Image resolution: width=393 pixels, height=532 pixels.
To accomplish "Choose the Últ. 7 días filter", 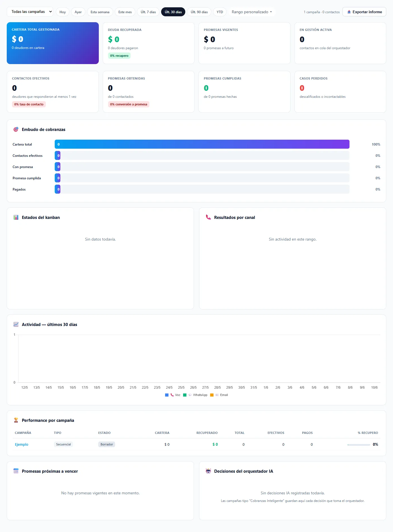I will [148, 12].
